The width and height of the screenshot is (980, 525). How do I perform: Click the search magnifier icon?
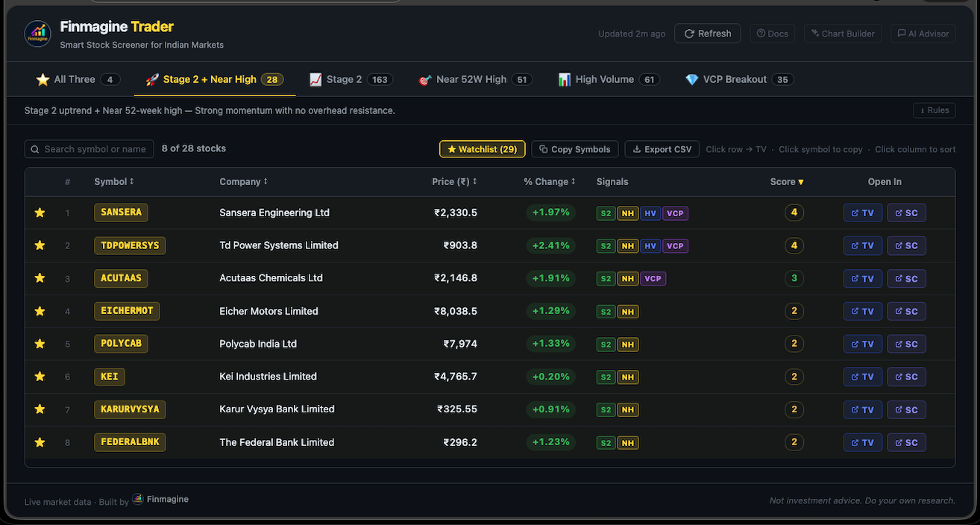34,148
